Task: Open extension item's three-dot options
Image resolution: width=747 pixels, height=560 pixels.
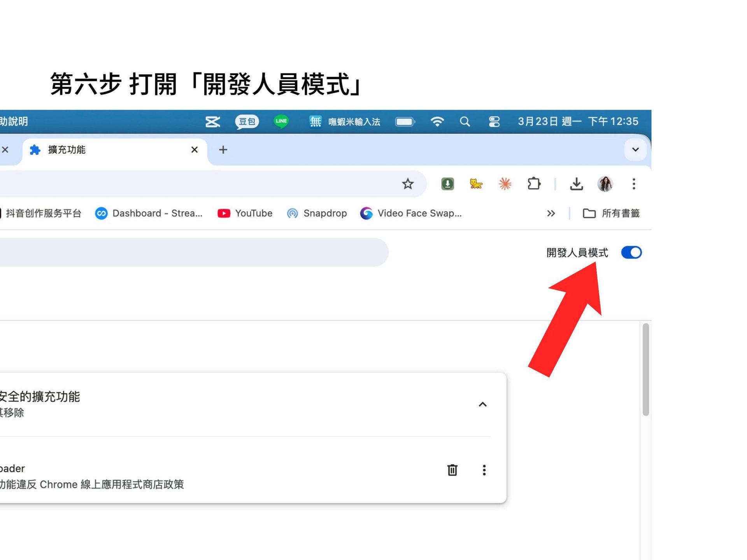Action: coord(484,470)
